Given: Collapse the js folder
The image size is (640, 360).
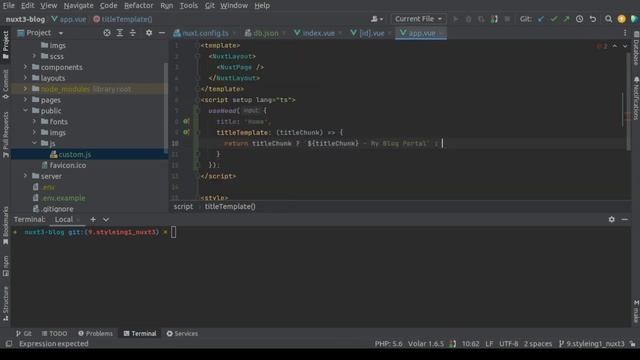Looking at the screenshot, I should pos(34,143).
